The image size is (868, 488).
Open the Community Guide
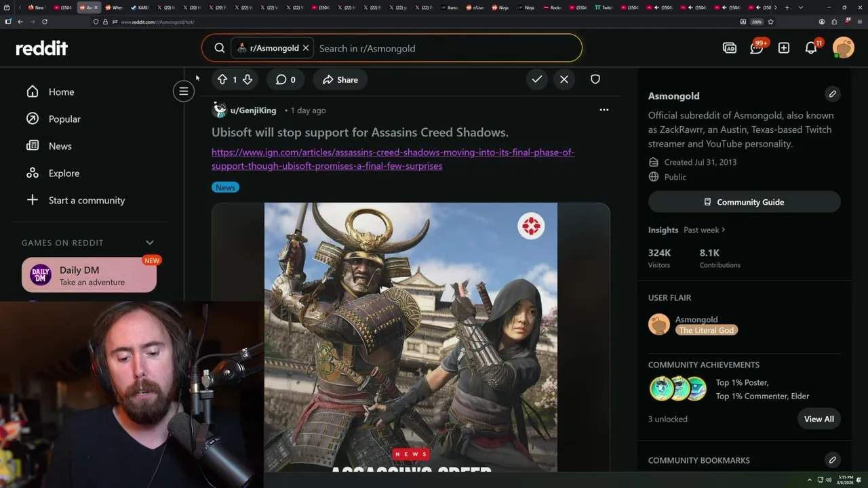coord(744,202)
